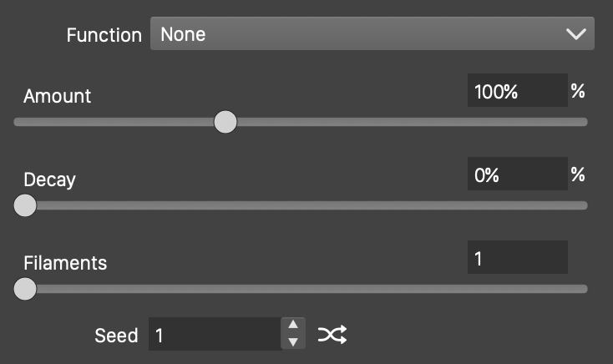Decrease the Seed value with down arrow

[292, 342]
